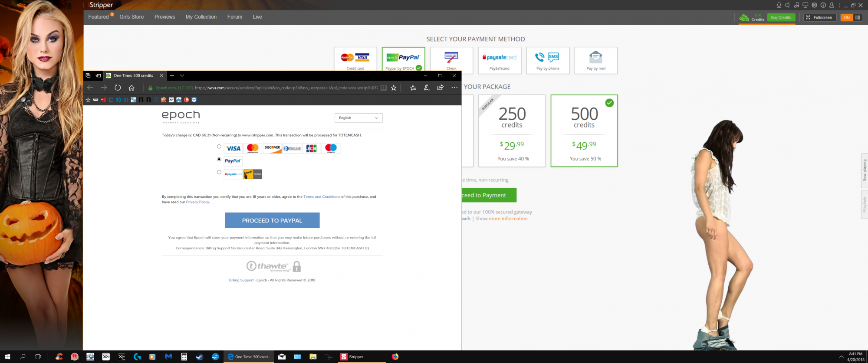Open iStripper settings gear icon
868x363 pixels.
(x=814, y=5)
